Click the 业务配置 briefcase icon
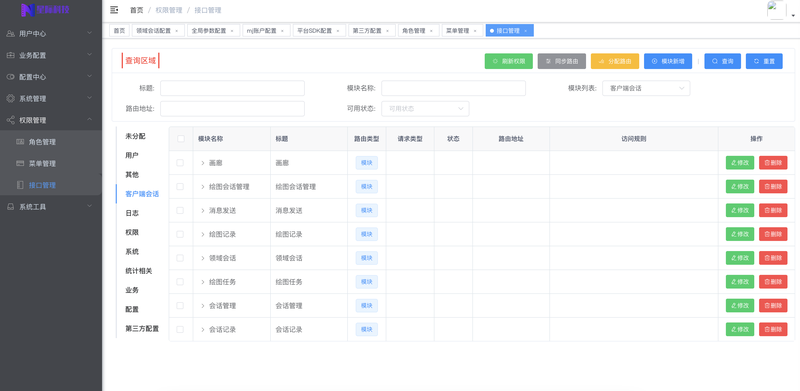The image size is (800, 391). (x=10, y=55)
